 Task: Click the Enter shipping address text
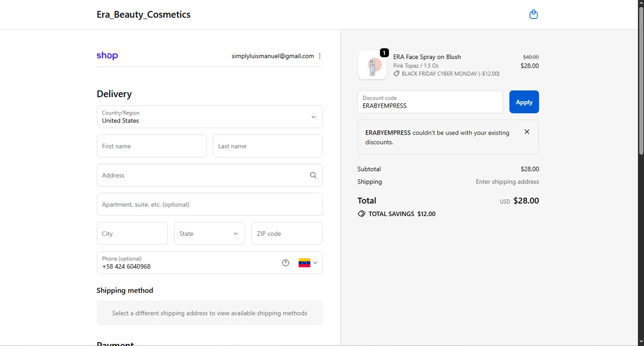pyautogui.click(x=507, y=182)
